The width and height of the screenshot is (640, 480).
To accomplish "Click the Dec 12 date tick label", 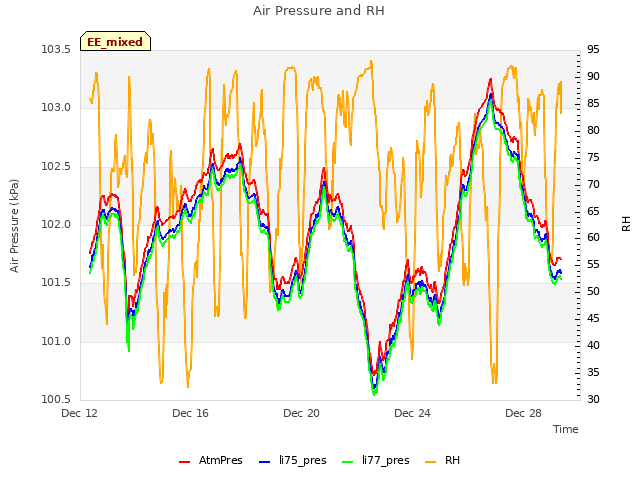I will click(x=80, y=413).
